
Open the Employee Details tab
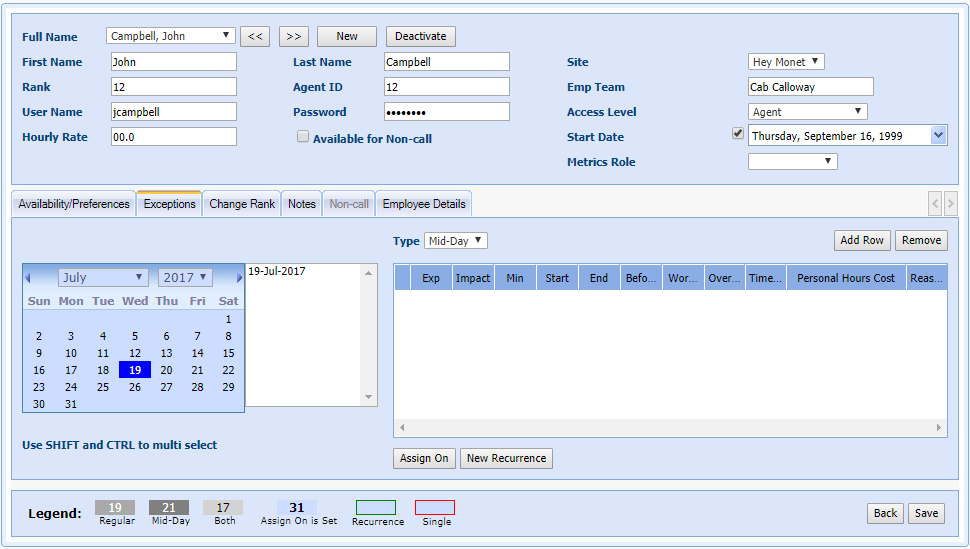coord(424,204)
